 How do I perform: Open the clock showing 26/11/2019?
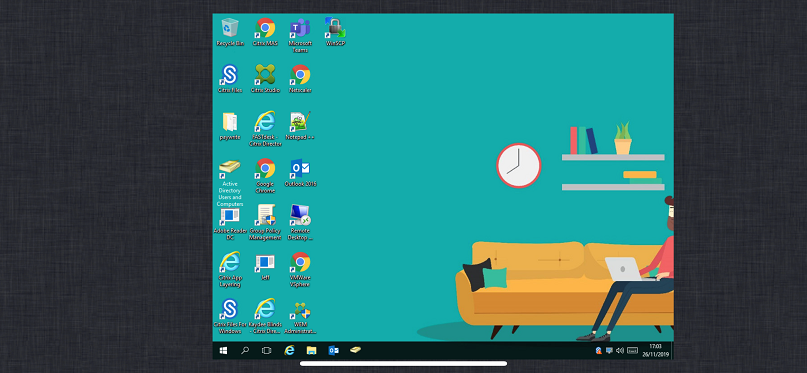tap(655, 350)
